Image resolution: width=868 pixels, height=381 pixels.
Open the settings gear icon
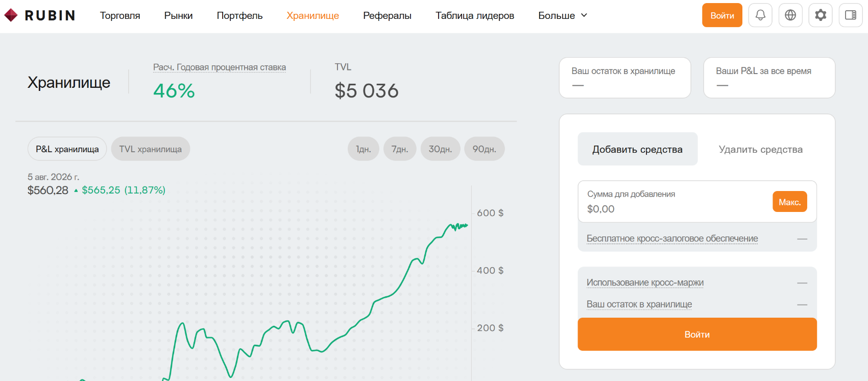821,15
